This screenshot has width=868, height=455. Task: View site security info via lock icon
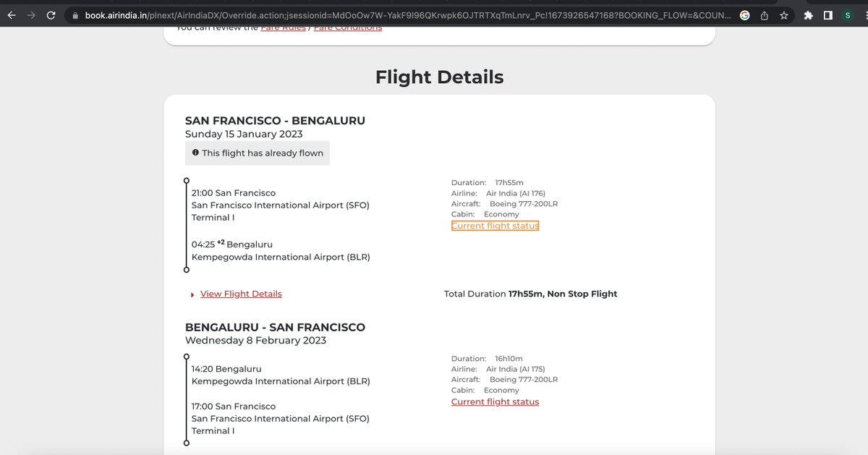(x=75, y=15)
